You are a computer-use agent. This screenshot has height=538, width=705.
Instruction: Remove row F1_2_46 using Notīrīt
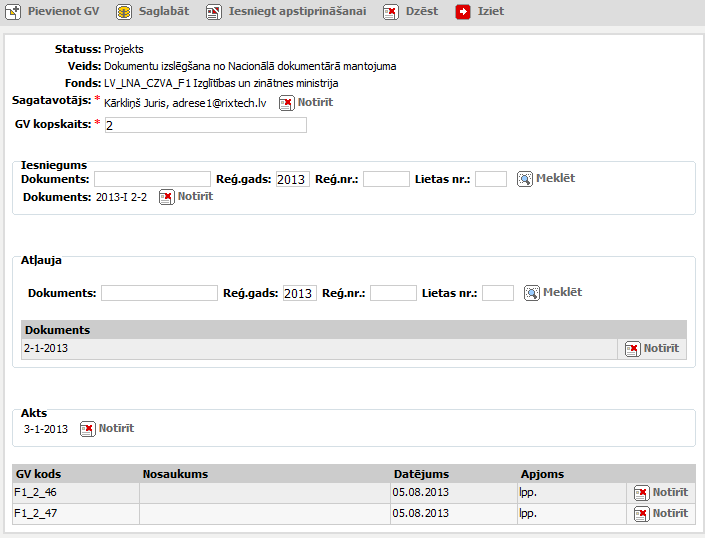(x=642, y=493)
